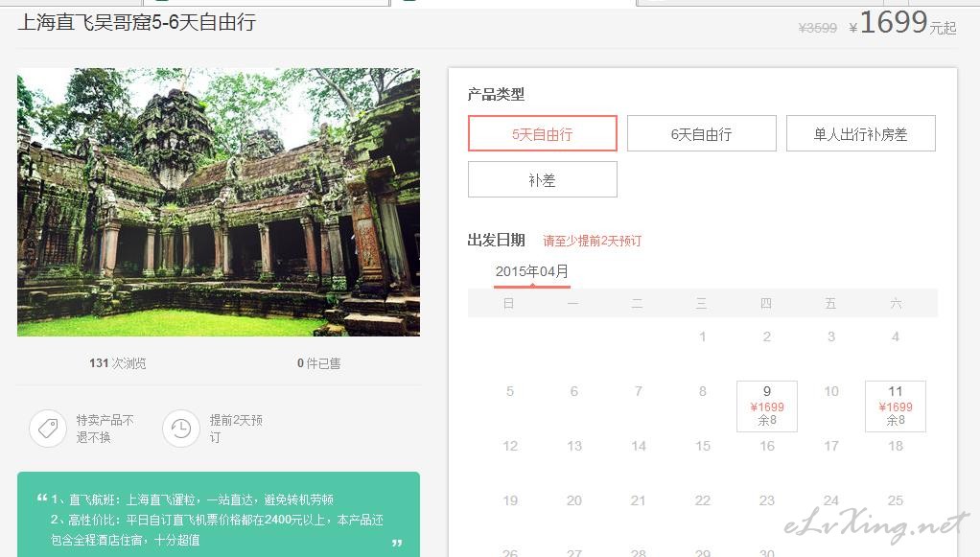Click the 特卖产品不退不换 notice text
Viewport: 980px width, 557px height.
tap(105, 429)
